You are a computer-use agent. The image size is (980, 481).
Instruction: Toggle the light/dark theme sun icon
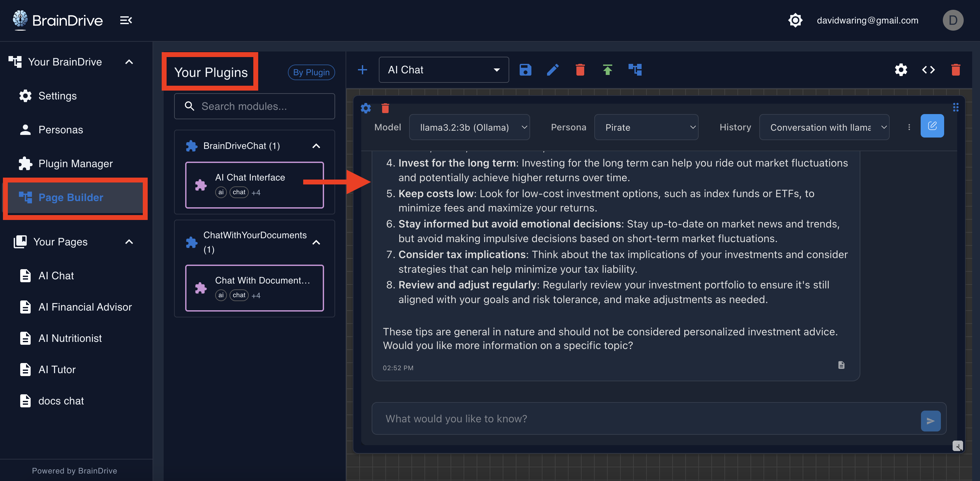[x=795, y=20]
